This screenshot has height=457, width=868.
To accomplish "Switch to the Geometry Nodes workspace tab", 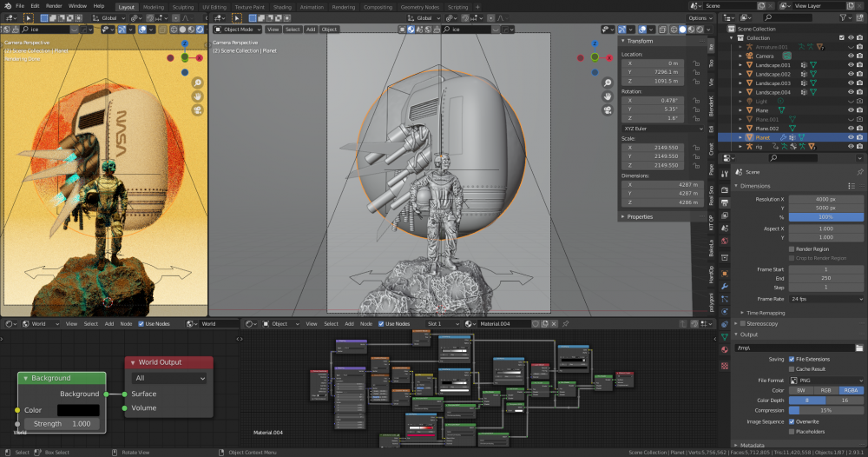I will tap(419, 7).
